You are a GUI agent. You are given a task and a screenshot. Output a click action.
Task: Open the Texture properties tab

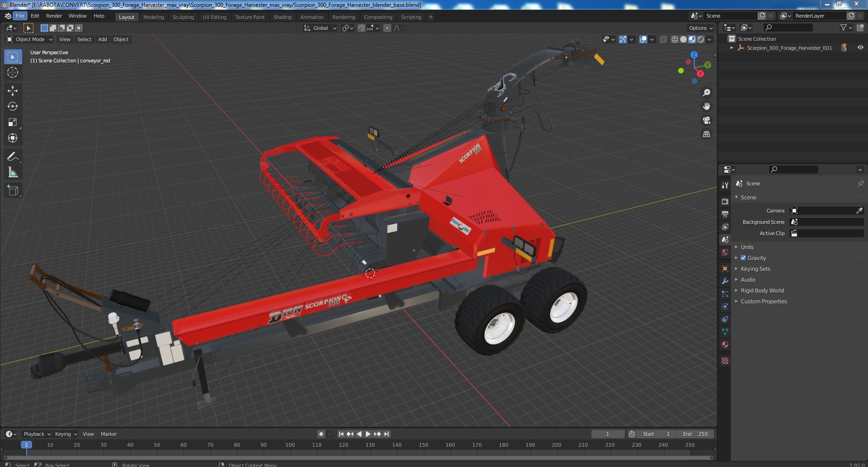point(725,361)
